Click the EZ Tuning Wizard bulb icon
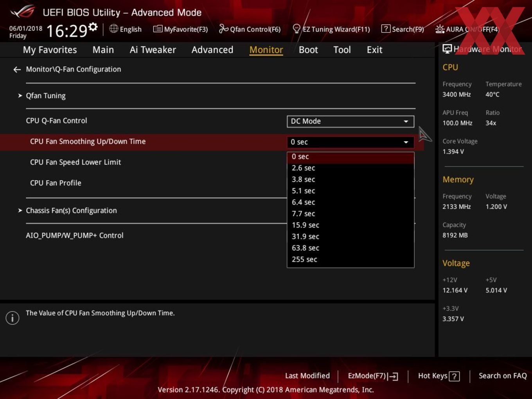The image size is (532, 399). [297, 29]
